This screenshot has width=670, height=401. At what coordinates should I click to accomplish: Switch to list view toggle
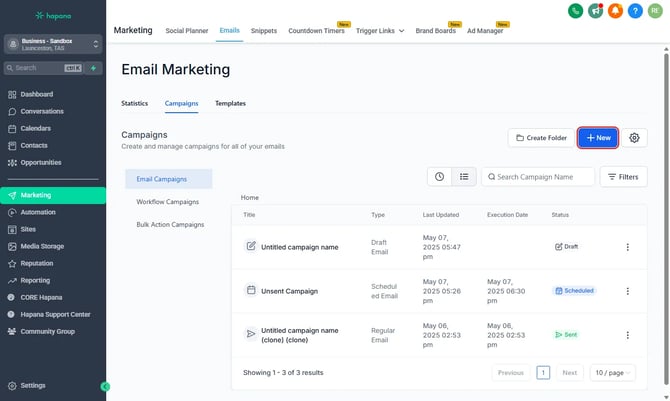463,177
